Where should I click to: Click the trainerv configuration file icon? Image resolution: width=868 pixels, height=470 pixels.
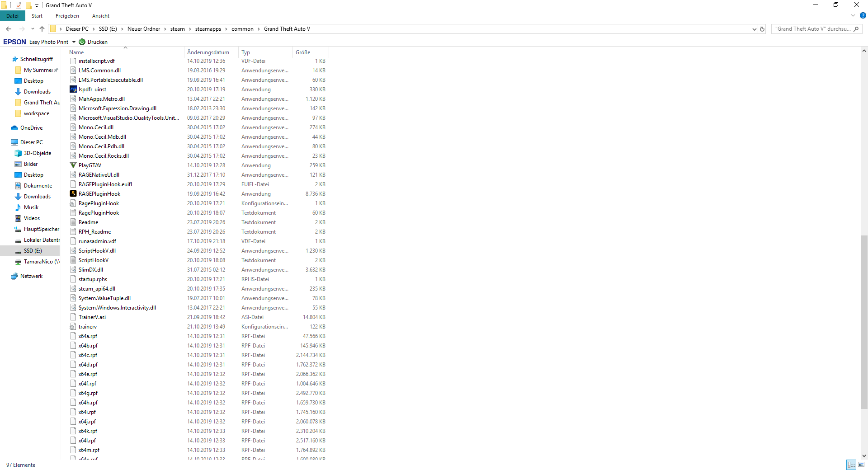coord(73,327)
